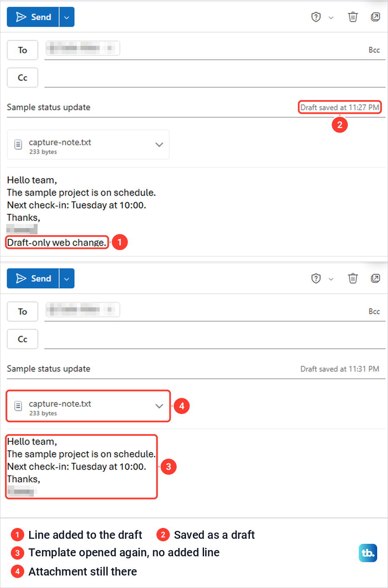Viewport: 388px width, 588px height.
Task: Open capture-note.txt attachment in top draft
Action: point(88,145)
